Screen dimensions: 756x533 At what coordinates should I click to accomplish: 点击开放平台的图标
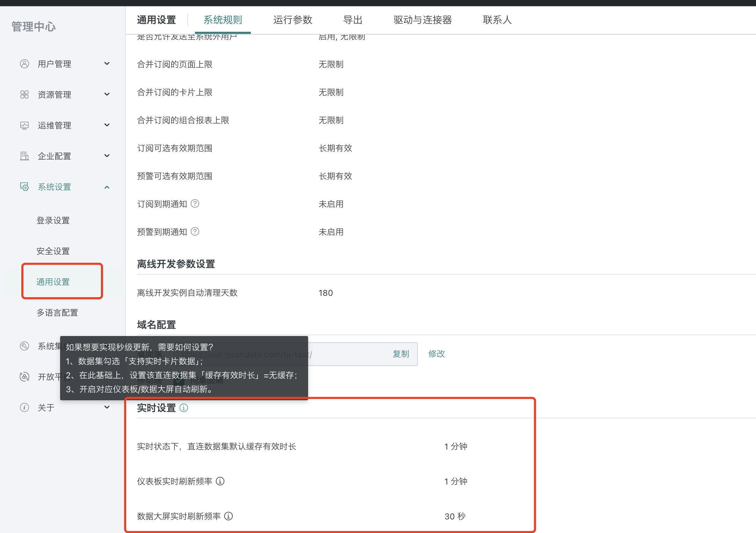point(24,377)
